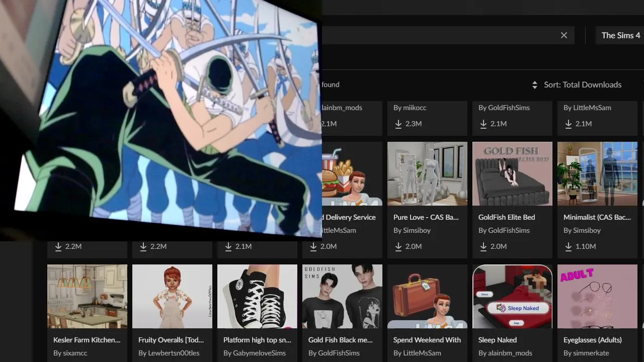Select the The Sims 4 game selector
Image resolution: width=644 pixels, height=362 pixels.
pos(621,35)
